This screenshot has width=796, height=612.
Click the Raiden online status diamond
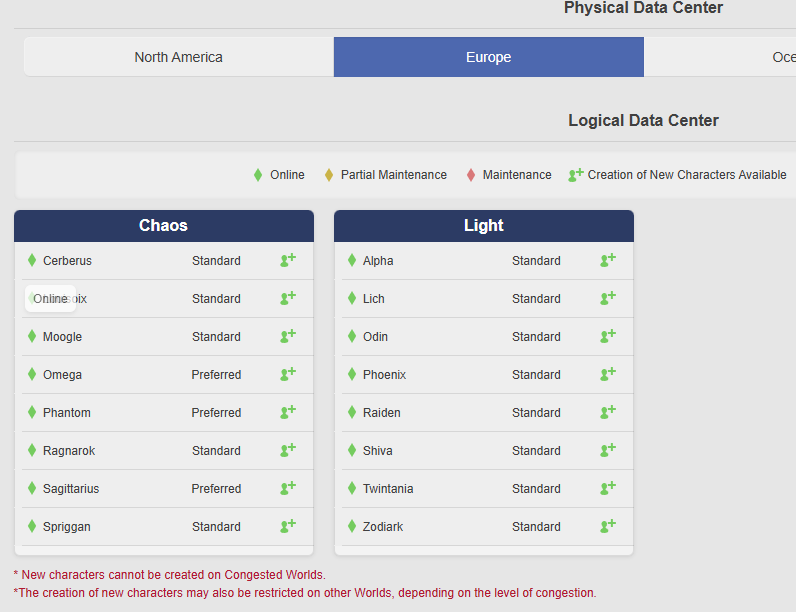tap(352, 412)
